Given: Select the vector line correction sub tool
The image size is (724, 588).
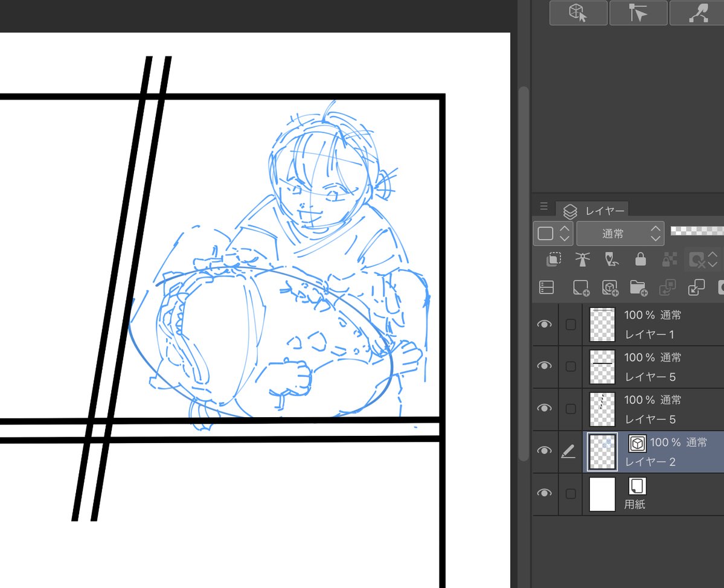Looking at the screenshot, I should click(x=697, y=13).
